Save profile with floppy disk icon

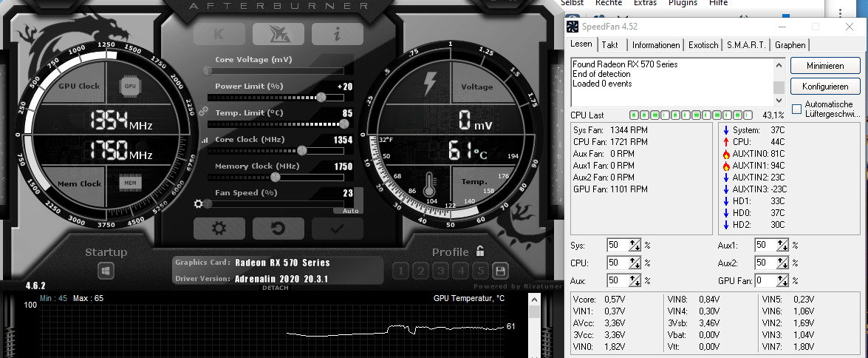(x=500, y=271)
